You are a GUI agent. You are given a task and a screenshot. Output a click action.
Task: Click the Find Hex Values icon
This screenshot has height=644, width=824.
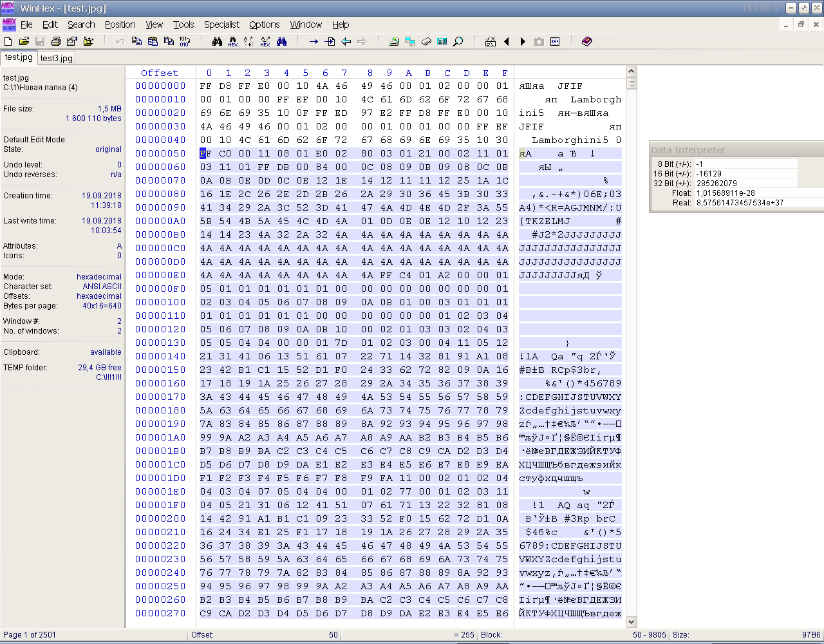(x=233, y=41)
